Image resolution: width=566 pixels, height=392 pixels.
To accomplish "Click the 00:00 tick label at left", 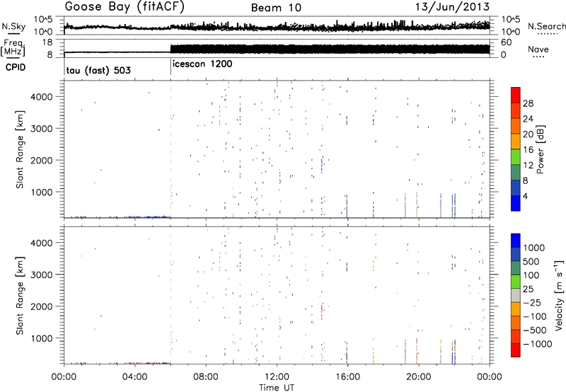I will tap(64, 377).
